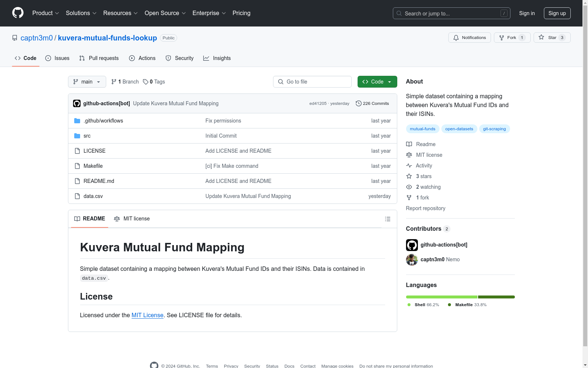Click the open-datasets topic tag
588x368 pixels.
[459, 129]
